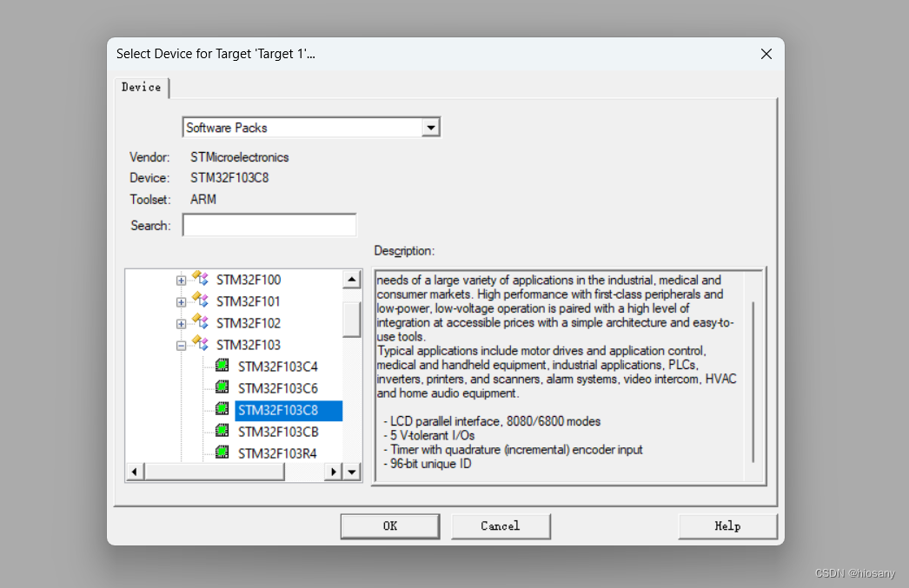The image size is (909, 588).
Task: Click device tree scroll down arrow
Action: (352, 472)
